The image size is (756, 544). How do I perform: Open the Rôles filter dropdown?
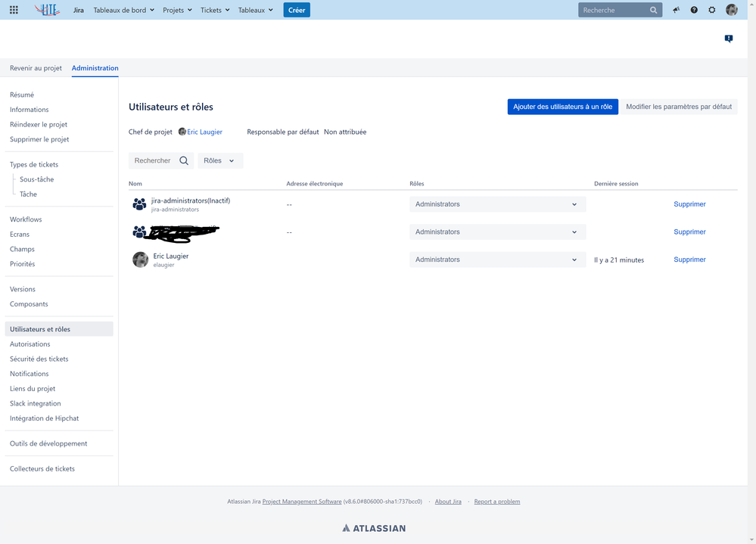[220, 160]
